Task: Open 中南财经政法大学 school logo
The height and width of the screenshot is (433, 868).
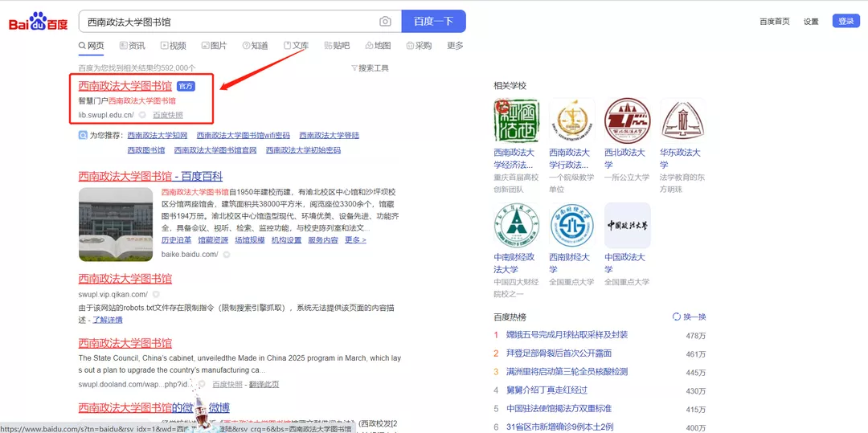Action: 516,225
